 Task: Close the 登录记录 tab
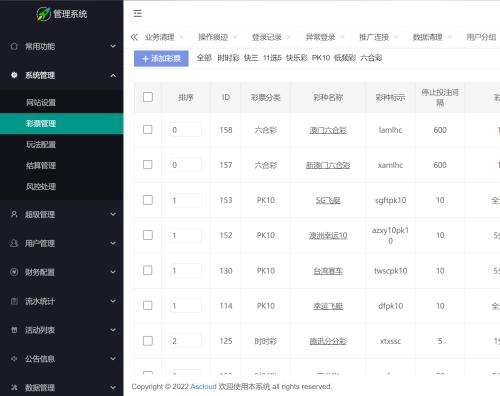pyautogui.click(x=289, y=37)
